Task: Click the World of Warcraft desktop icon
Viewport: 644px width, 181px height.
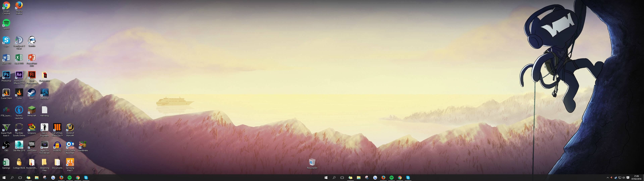Action: point(70,127)
